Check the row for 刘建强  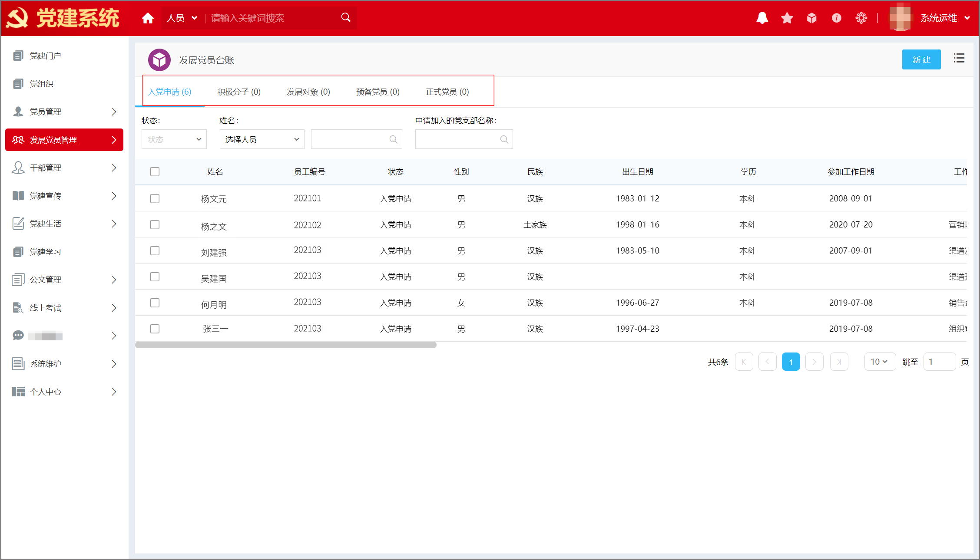tap(155, 250)
